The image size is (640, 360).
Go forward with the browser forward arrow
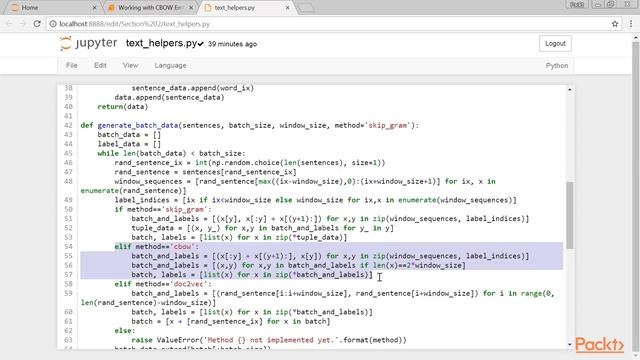click(x=23, y=24)
